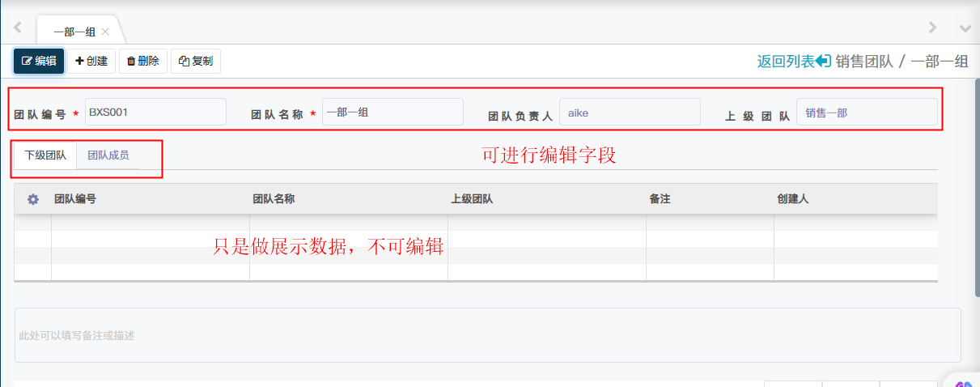Open table column settings gear icon
This screenshot has width=980, height=387.
pos(33,199)
